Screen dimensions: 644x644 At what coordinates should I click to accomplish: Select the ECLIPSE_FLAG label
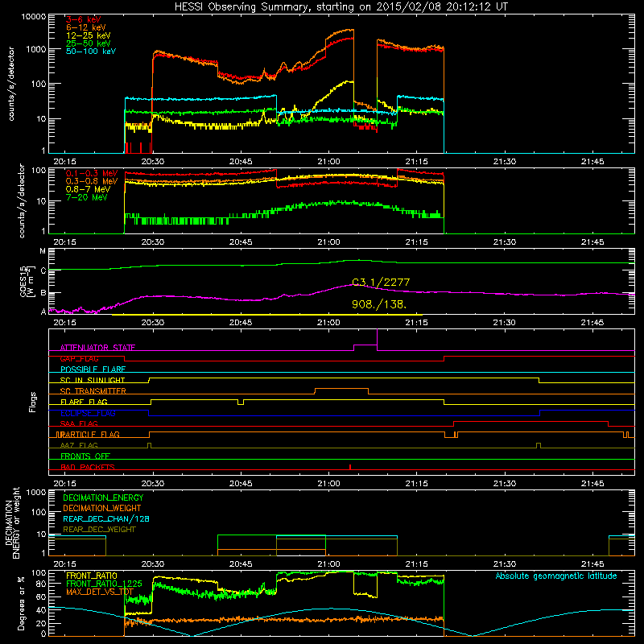(x=88, y=413)
